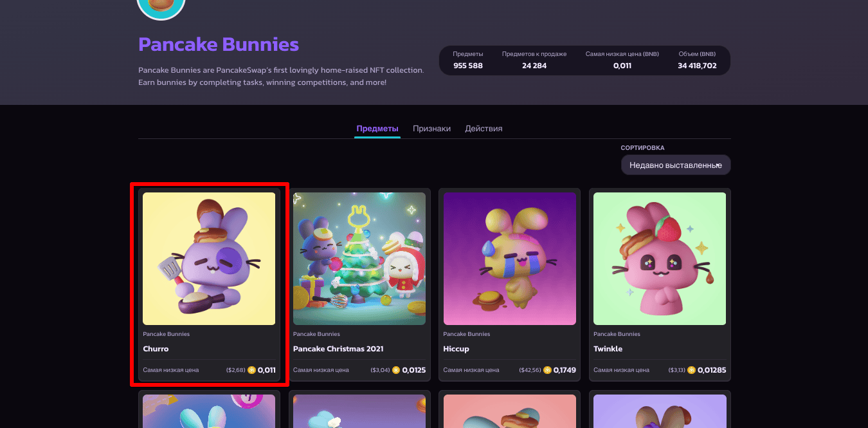Viewport: 868px width, 428px height.
Task: Click the Hiccup price 0,1749
Action: (565, 370)
